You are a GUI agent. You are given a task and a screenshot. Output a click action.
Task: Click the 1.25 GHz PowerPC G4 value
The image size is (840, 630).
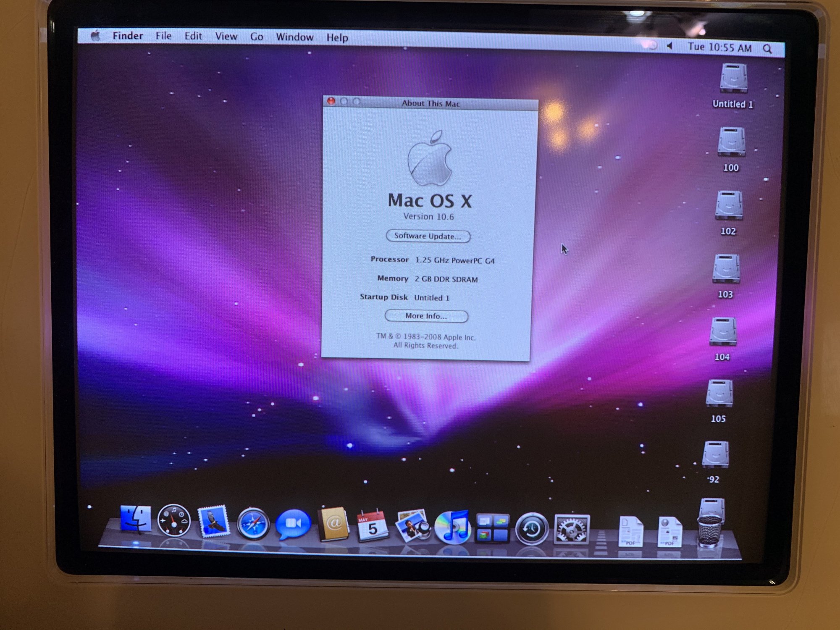point(455,260)
